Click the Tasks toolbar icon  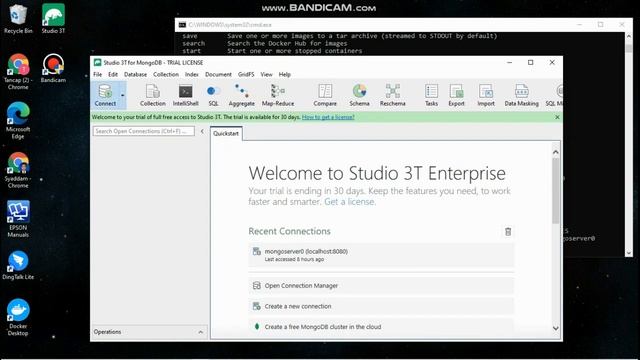[431, 95]
